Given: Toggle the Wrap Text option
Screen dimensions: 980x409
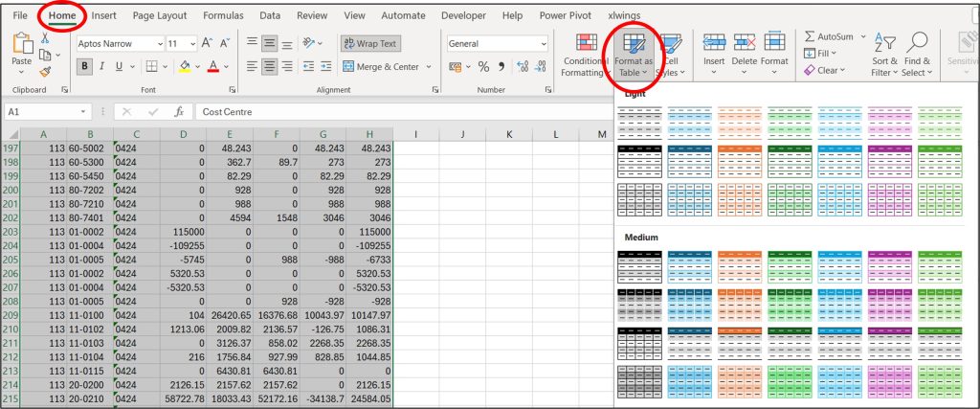Looking at the screenshot, I should click(x=370, y=43).
